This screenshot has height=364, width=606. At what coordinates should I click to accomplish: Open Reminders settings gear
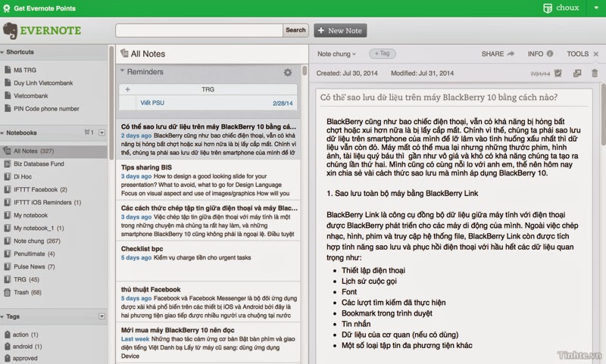pyautogui.click(x=288, y=72)
